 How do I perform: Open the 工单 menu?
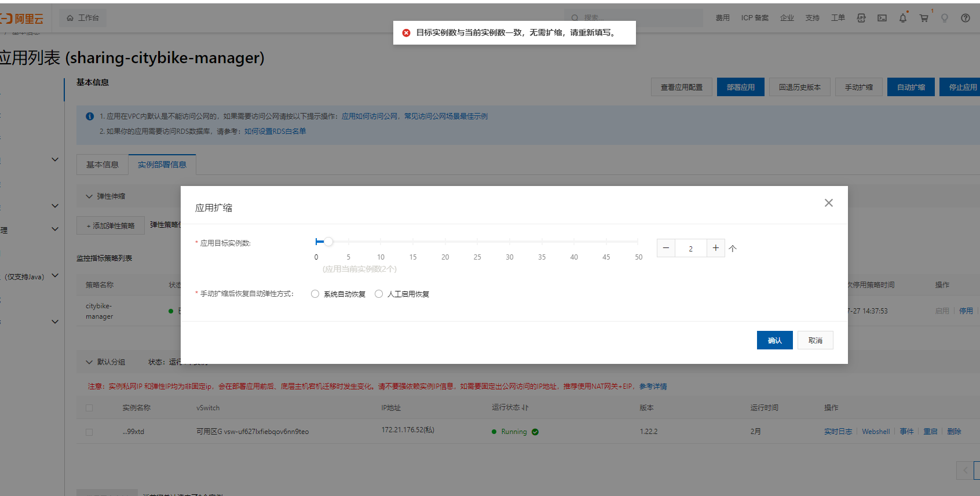pos(838,18)
